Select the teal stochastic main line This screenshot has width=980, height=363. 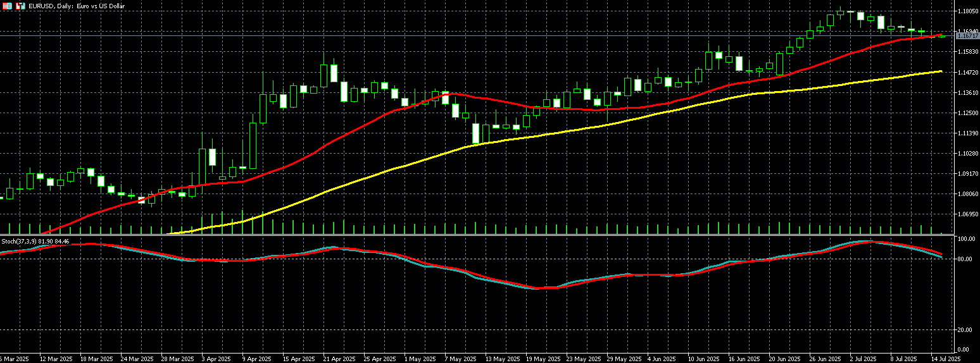633,275
